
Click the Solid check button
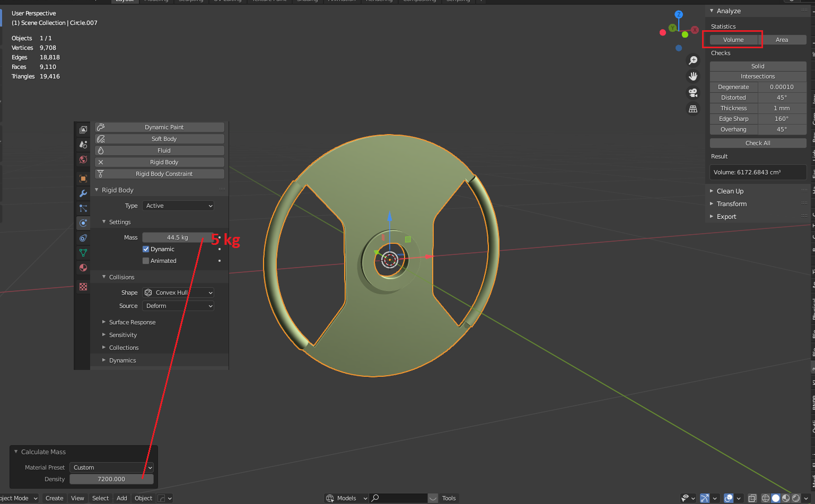click(x=758, y=66)
